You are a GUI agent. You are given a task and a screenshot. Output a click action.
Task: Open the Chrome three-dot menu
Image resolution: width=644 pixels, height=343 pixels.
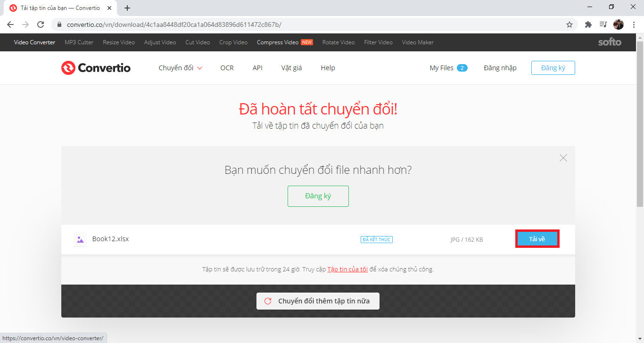pyautogui.click(x=634, y=24)
